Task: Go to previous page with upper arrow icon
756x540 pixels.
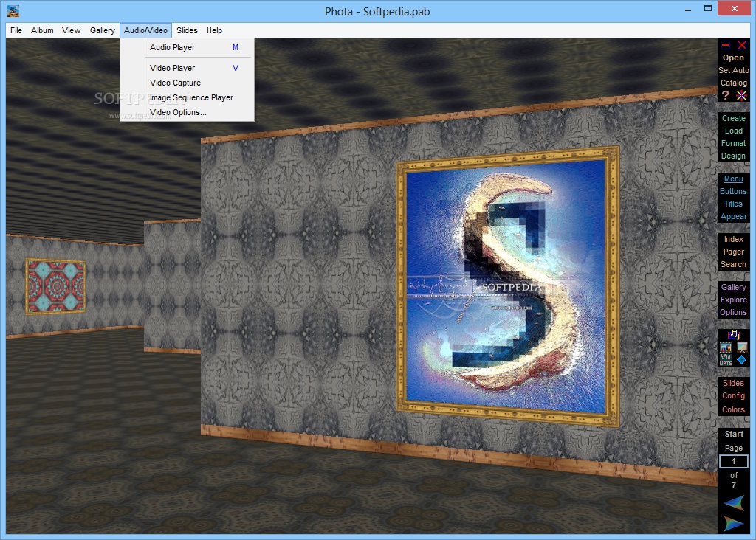Action: 734,503
